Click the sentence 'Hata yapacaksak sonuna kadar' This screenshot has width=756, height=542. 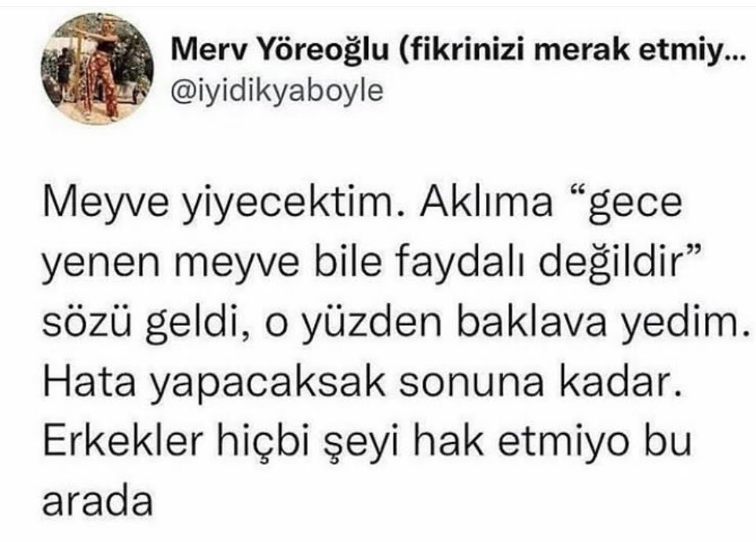363,384
